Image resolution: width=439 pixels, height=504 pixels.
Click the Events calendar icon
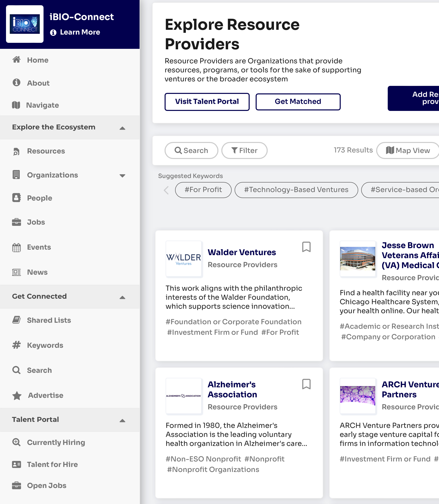point(17,247)
